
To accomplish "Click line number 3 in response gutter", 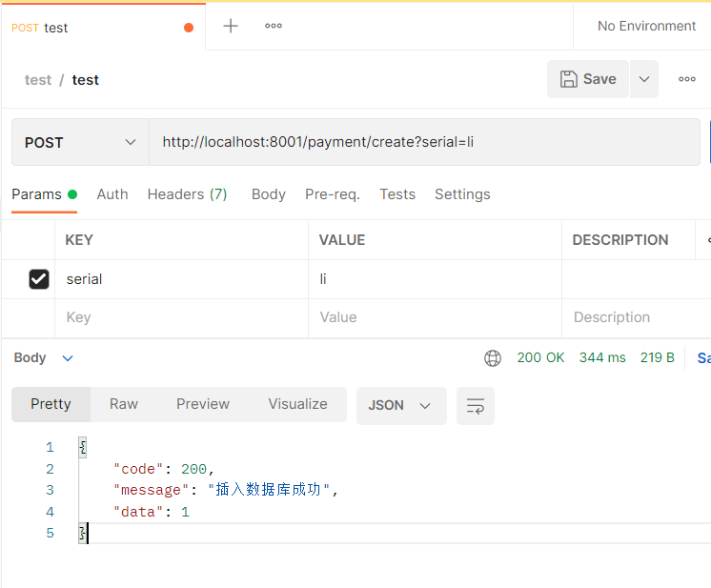I will [50, 490].
